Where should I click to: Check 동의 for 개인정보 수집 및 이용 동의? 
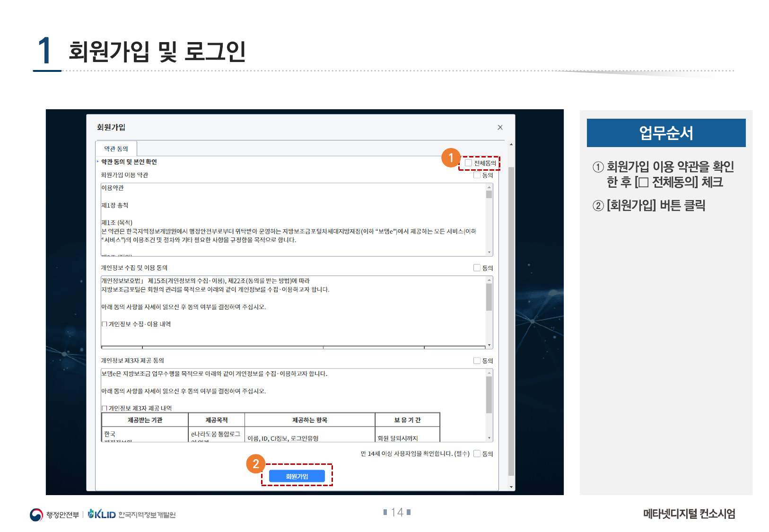click(477, 268)
